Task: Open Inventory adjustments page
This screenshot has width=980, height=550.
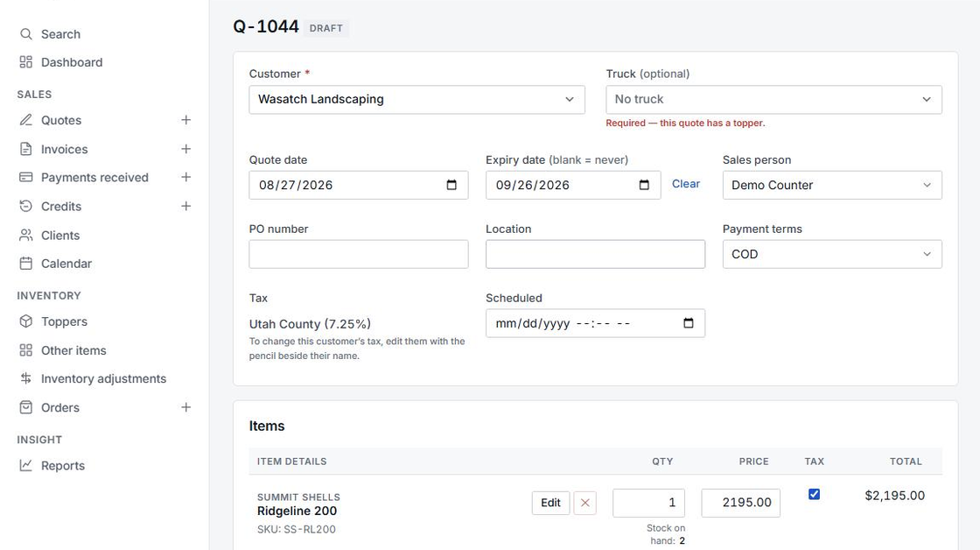Action: click(x=104, y=378)
